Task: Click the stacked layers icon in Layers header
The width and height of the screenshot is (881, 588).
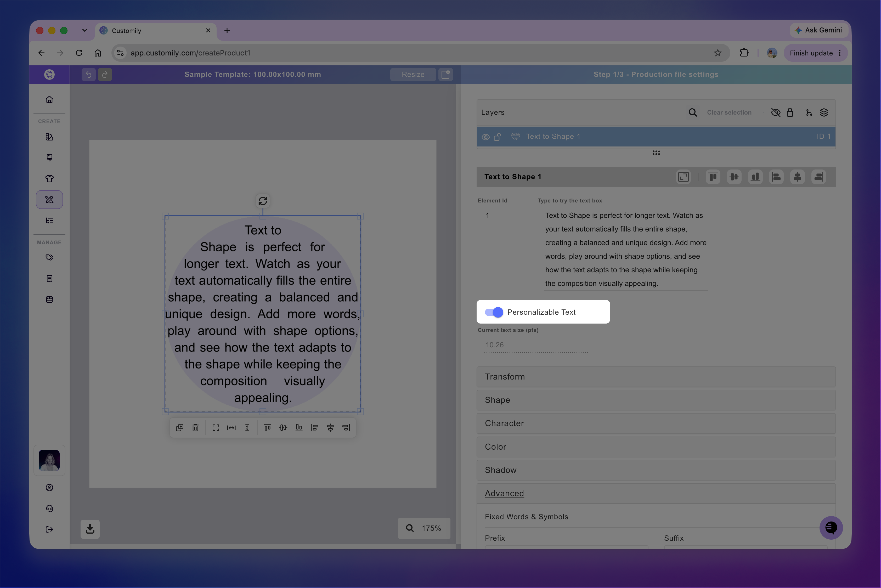Action: (824, 112)
